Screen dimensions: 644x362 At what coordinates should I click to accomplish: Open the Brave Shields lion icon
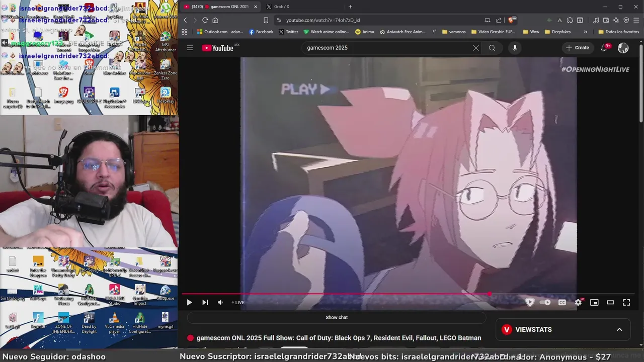tap(511, 20)
